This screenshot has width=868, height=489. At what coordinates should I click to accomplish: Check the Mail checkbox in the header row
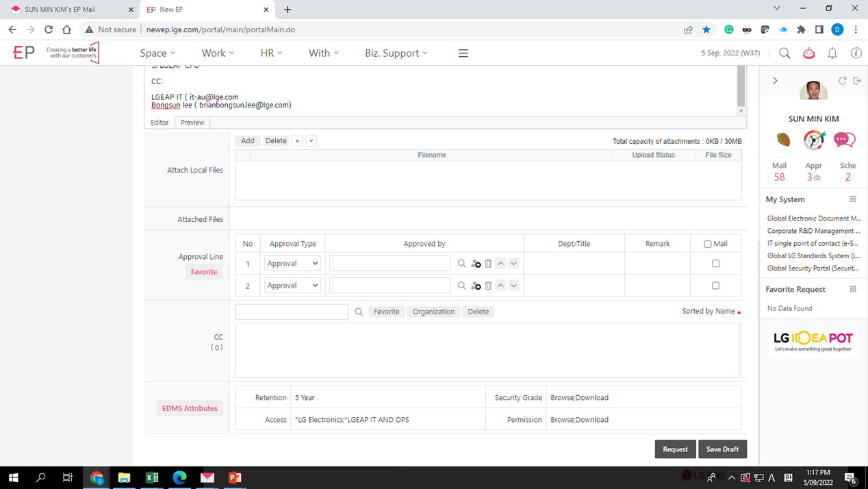coord(708,244)
